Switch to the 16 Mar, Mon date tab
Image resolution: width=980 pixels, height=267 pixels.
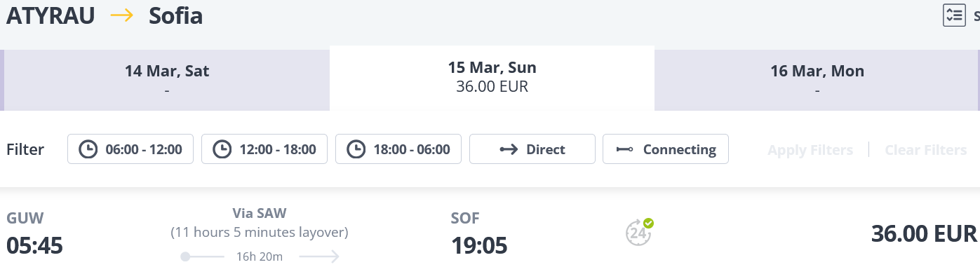[x=817, y=80]
